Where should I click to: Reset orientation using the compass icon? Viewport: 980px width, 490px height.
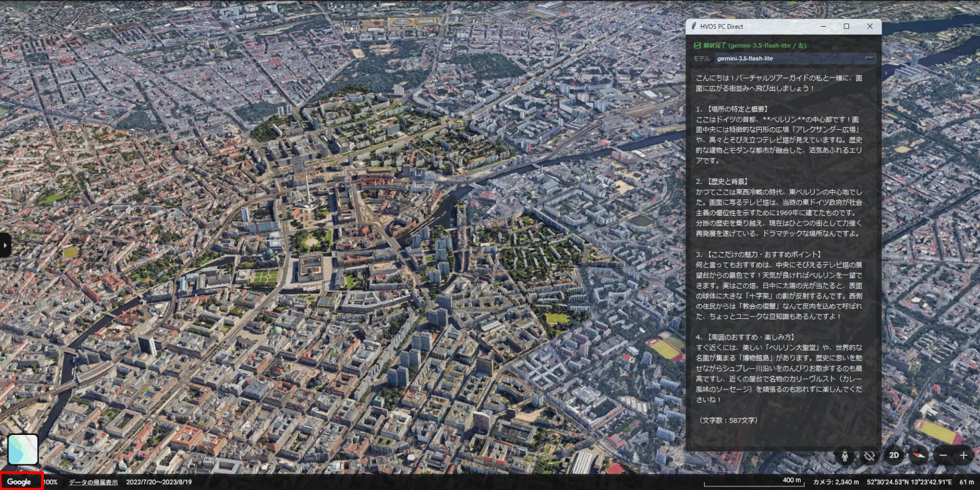(919, 455)
